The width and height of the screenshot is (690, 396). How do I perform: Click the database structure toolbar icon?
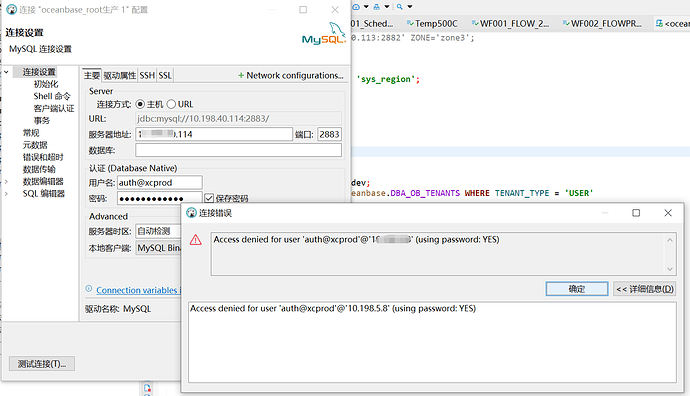(377, 7)
